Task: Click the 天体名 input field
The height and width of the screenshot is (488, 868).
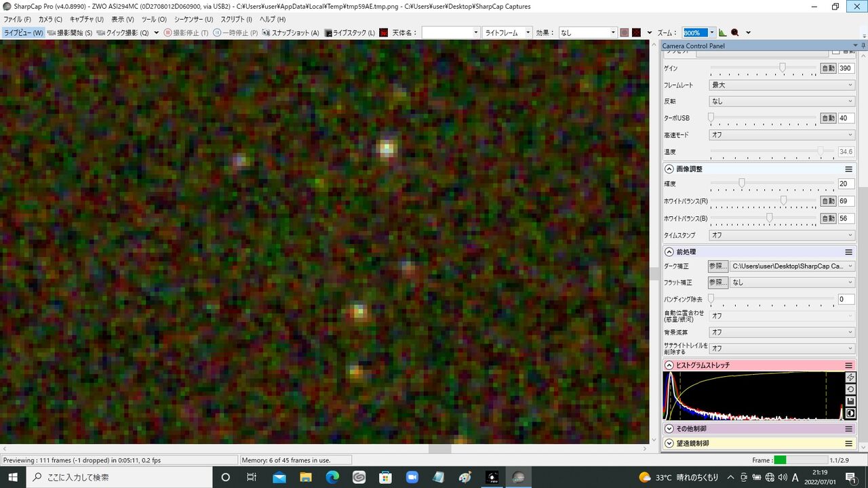Action: point(450,33)
